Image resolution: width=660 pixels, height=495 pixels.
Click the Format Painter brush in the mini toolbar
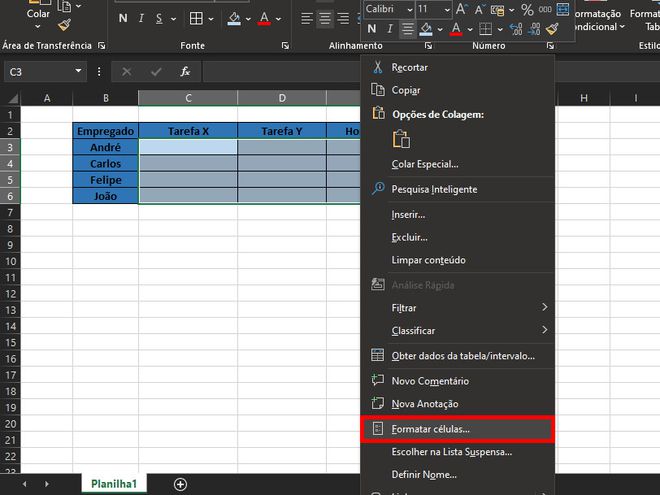click(x=552, y=29)
